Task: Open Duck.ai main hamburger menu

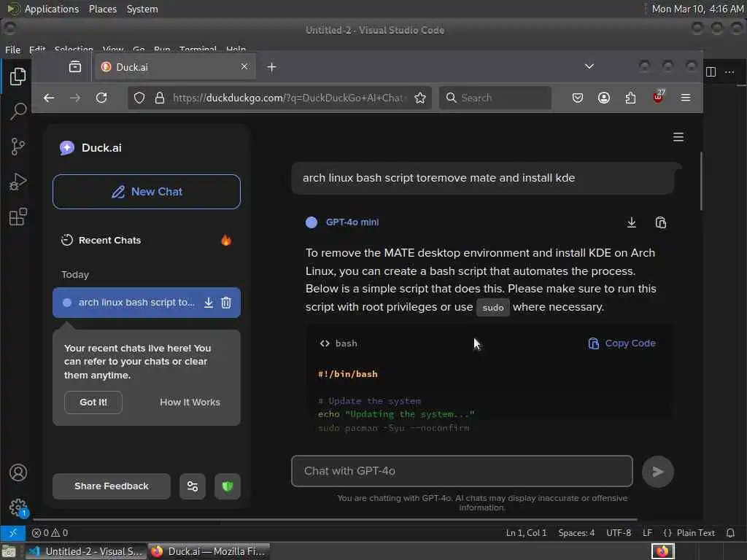Action: click(x=678, y=137)
